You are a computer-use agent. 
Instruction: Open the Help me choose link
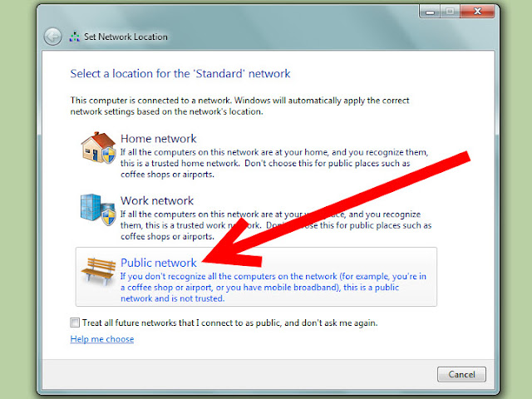101,339
